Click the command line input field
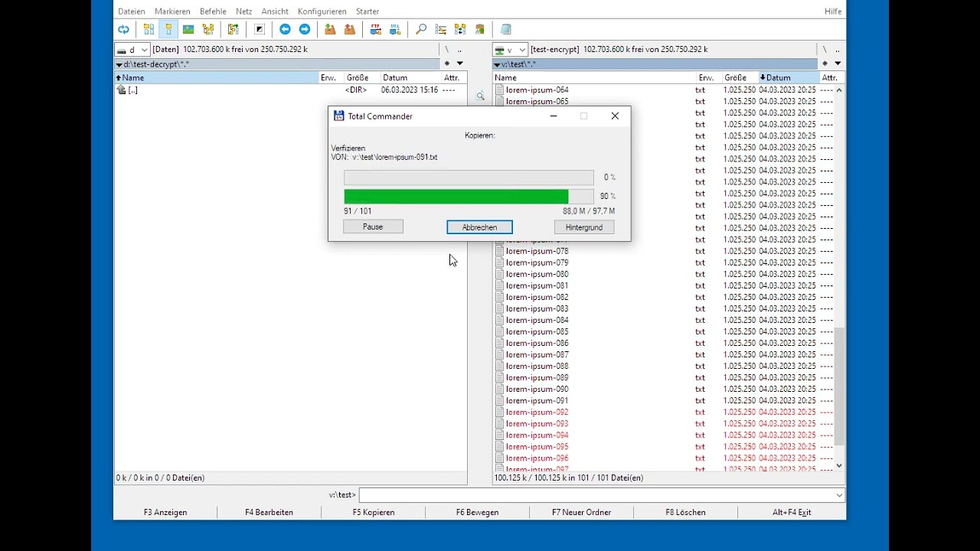 [x=602, y=495]
